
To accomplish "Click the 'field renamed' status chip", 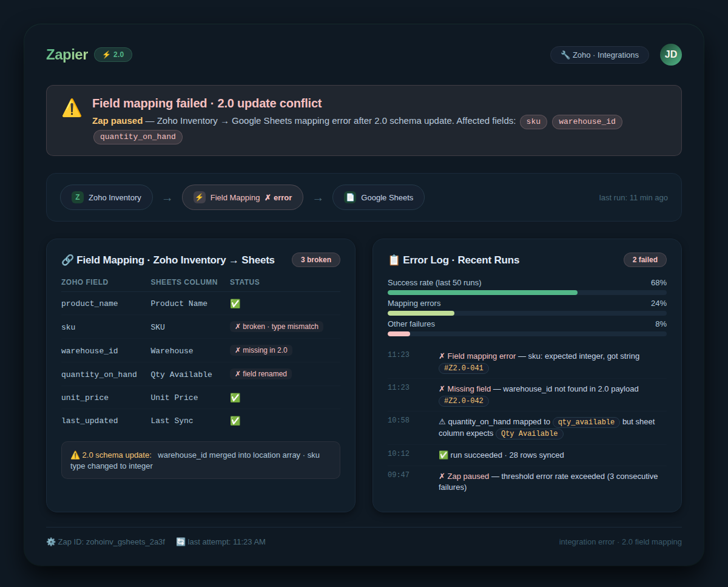I will coord(261,374).
